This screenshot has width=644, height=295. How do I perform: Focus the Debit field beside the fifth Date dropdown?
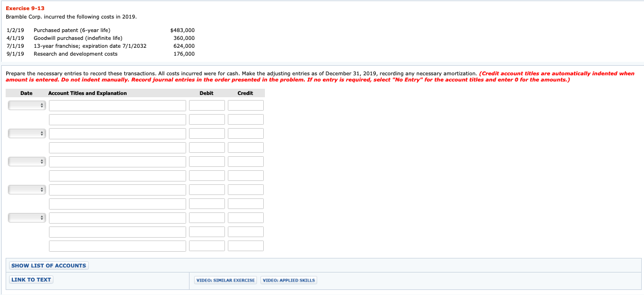[x=207, y=218]
